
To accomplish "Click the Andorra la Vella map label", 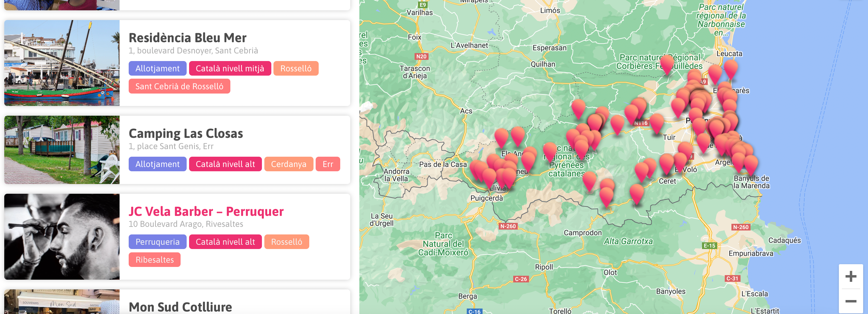I will click(x=396, y=175).
